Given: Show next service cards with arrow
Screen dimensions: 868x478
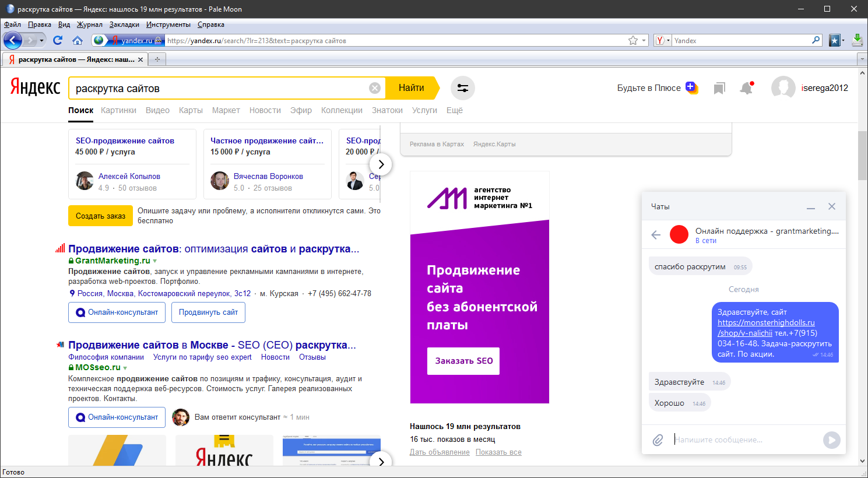Looking at the screenshot, I should pos(381,164).
